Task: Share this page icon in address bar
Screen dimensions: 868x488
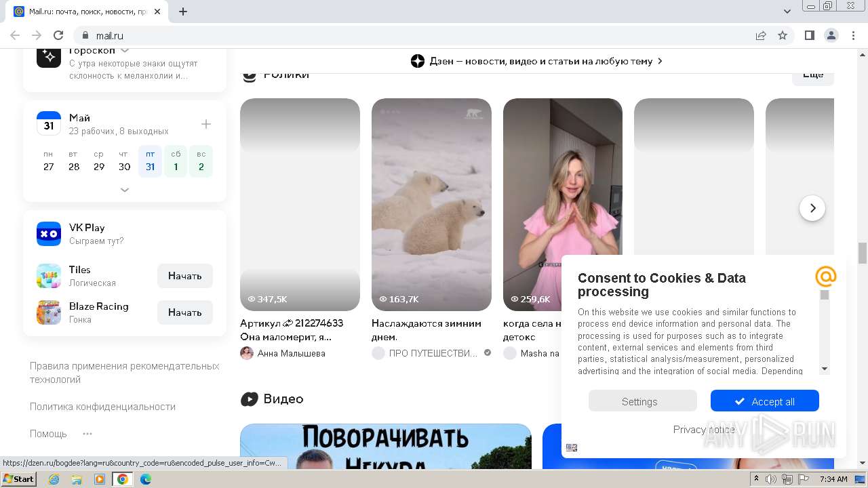Action: point(761,35)
